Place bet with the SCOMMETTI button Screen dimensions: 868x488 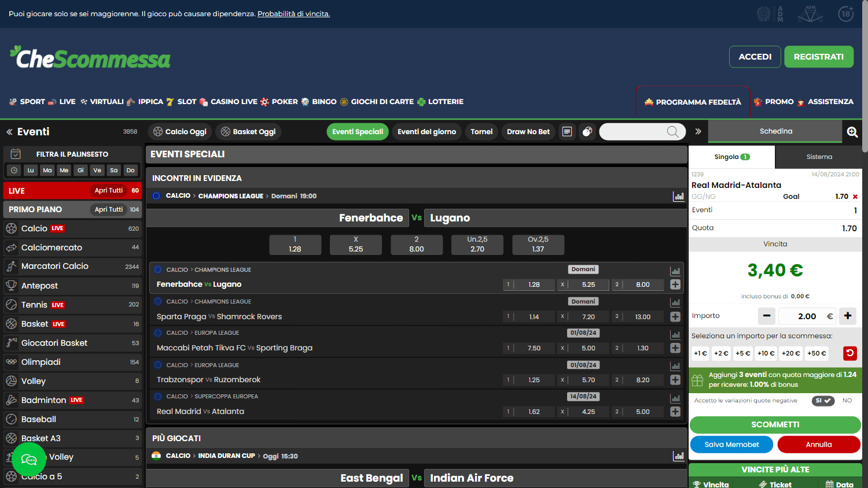(x=775, y=424)
